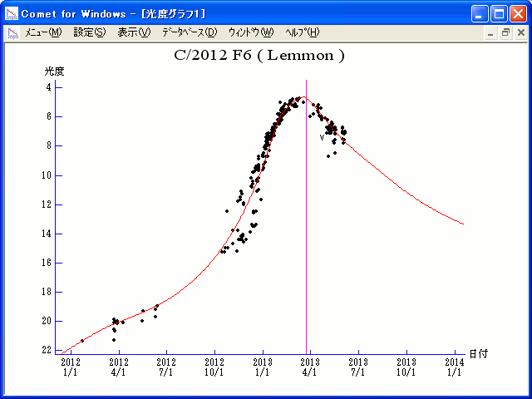This screenshot has height=399, width=532.
Task: Maximize the Comet for Windows application
Action: 499,14
